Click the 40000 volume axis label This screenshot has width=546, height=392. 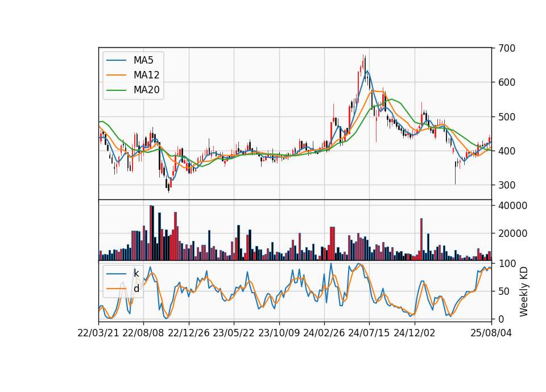coord(512,206)
